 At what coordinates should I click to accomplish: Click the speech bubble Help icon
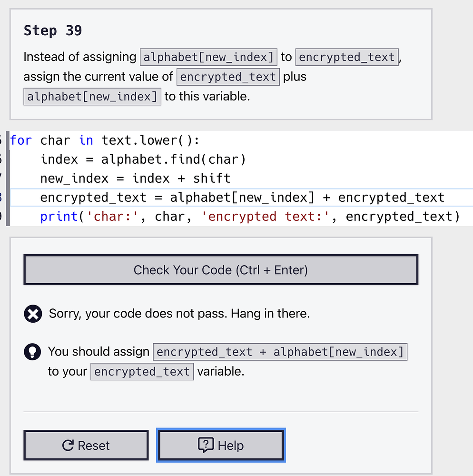coord(206,446)
